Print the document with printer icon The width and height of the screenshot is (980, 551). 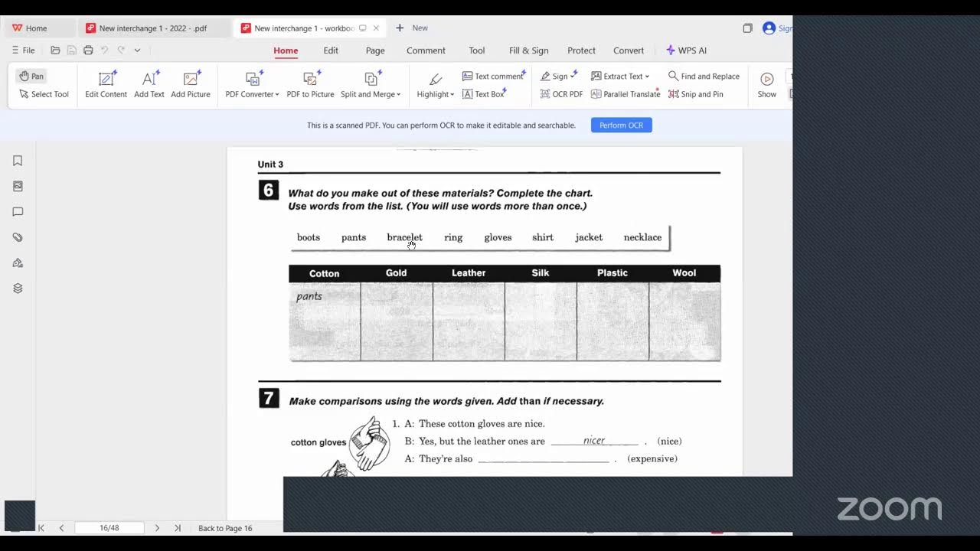tap(88, 51)
